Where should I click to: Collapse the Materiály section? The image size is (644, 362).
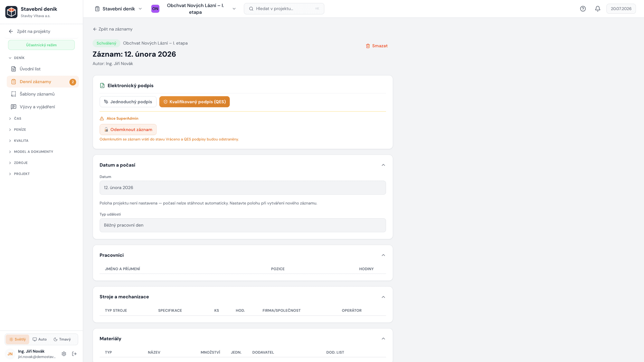pos(383,339)
